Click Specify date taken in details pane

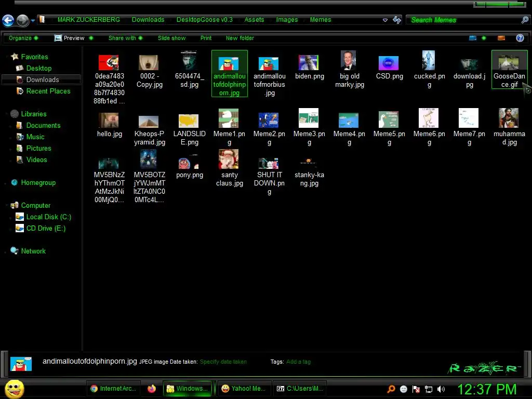[223, 362]
